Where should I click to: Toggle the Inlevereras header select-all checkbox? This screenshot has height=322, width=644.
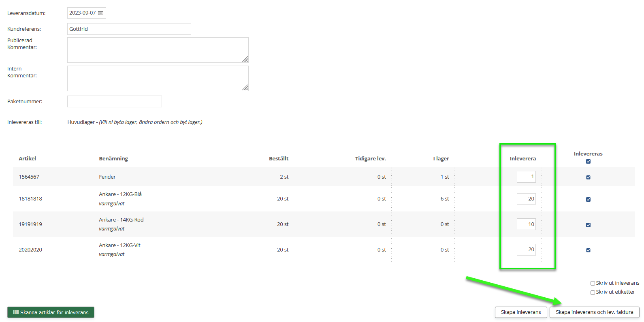tap(588, 162)
